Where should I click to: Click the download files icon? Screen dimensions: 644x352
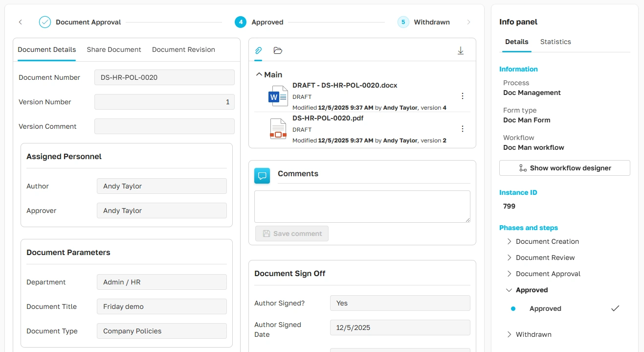point(460,50)
